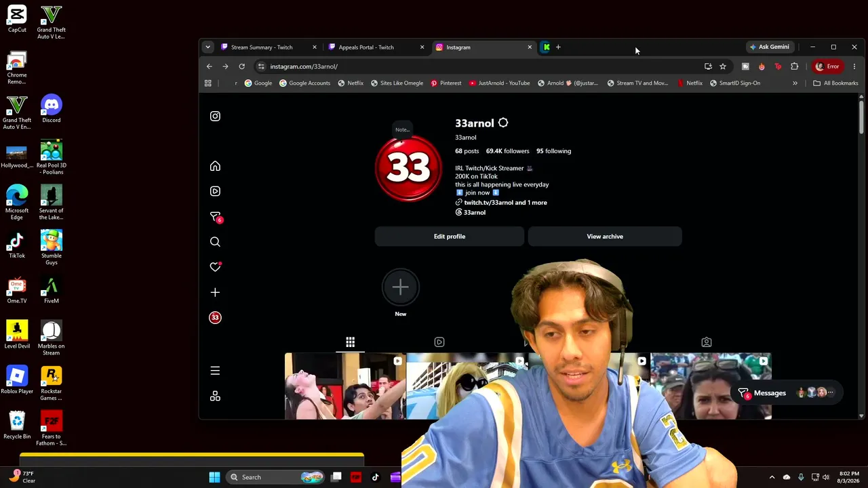View the 95 following list
Viewport: 868px width, 488px height.
point(553,151)
